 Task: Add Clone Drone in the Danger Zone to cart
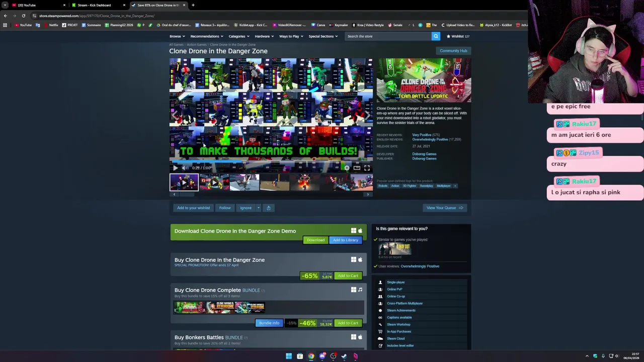[348, 276]
